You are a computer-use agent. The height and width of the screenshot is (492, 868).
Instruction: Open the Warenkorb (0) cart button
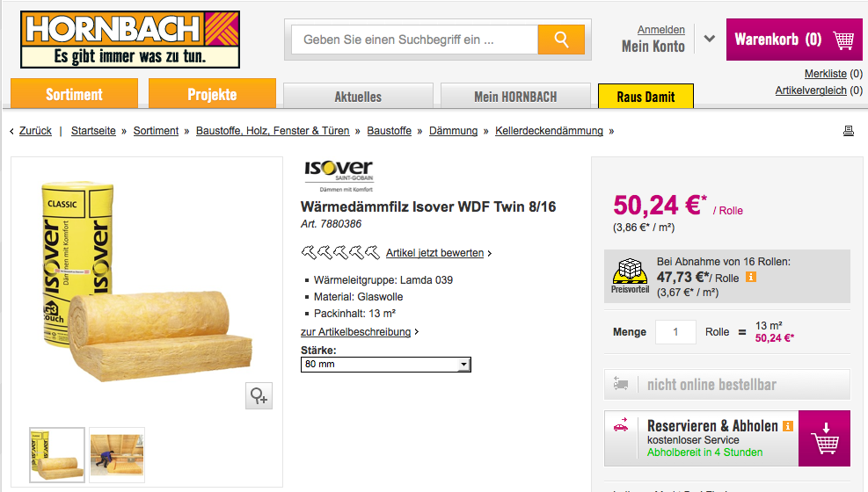tap(794, 40)
